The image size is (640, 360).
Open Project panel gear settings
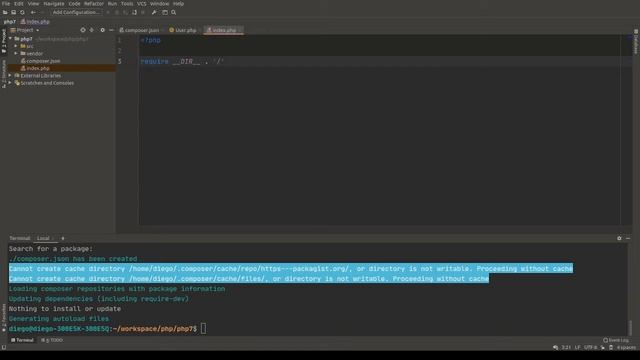click(102, 30)
